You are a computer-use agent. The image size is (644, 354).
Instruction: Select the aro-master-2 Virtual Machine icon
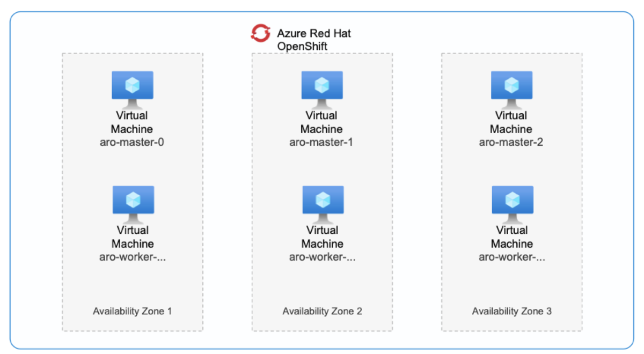511,86
